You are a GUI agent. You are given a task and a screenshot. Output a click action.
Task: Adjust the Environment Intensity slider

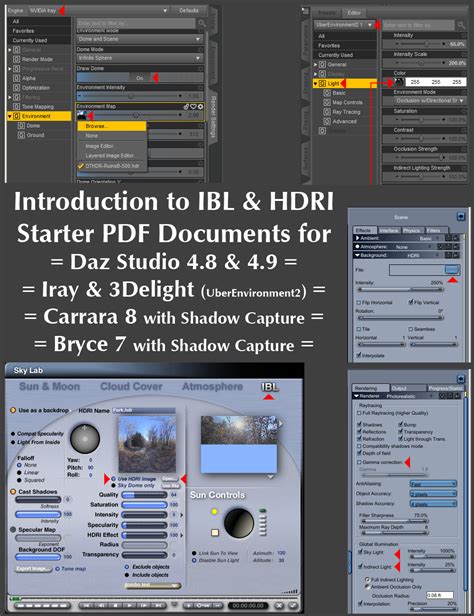point(130,96)
